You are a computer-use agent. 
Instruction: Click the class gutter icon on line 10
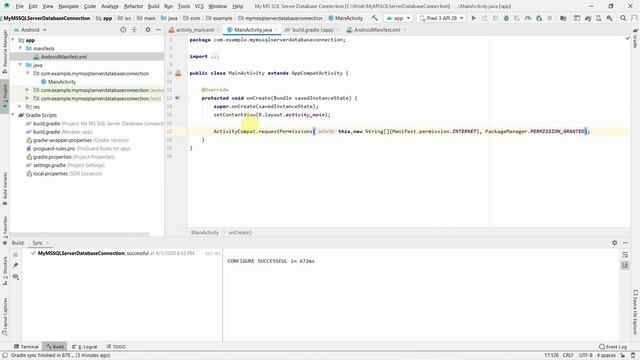178,73
